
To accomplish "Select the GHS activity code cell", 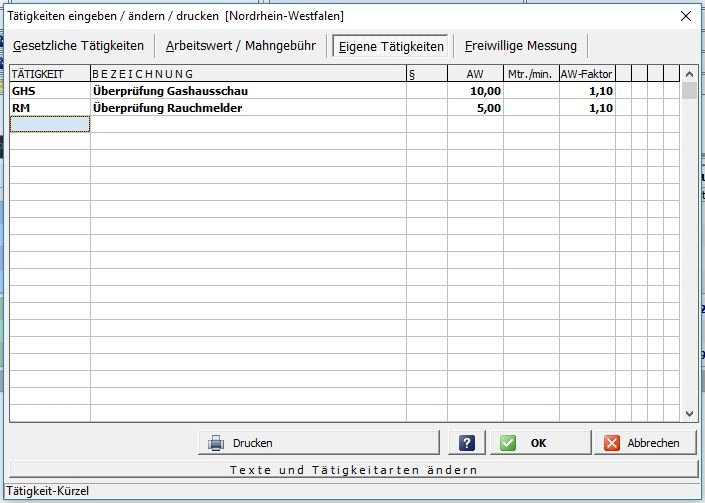I will click(50, 91).
